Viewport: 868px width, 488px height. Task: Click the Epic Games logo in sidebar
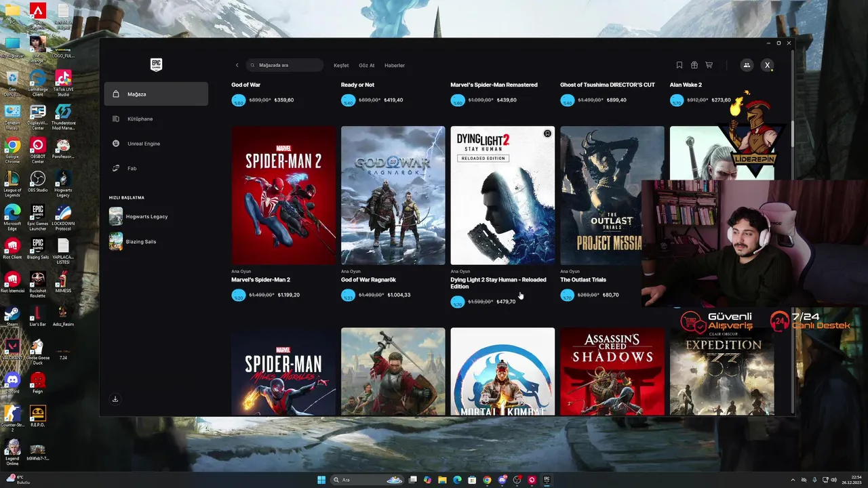[x=156, y=64]
